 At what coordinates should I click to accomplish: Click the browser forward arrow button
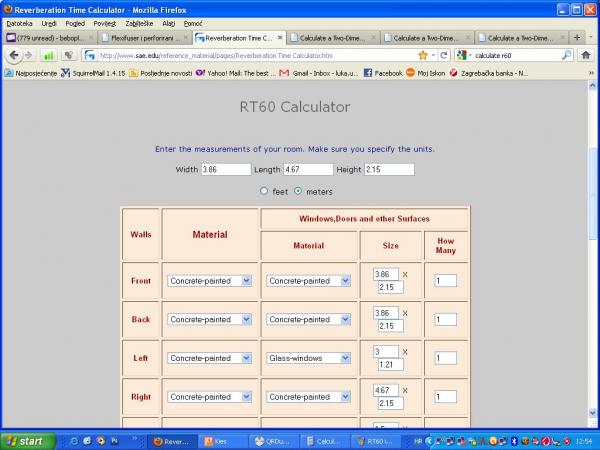(29, 55)
